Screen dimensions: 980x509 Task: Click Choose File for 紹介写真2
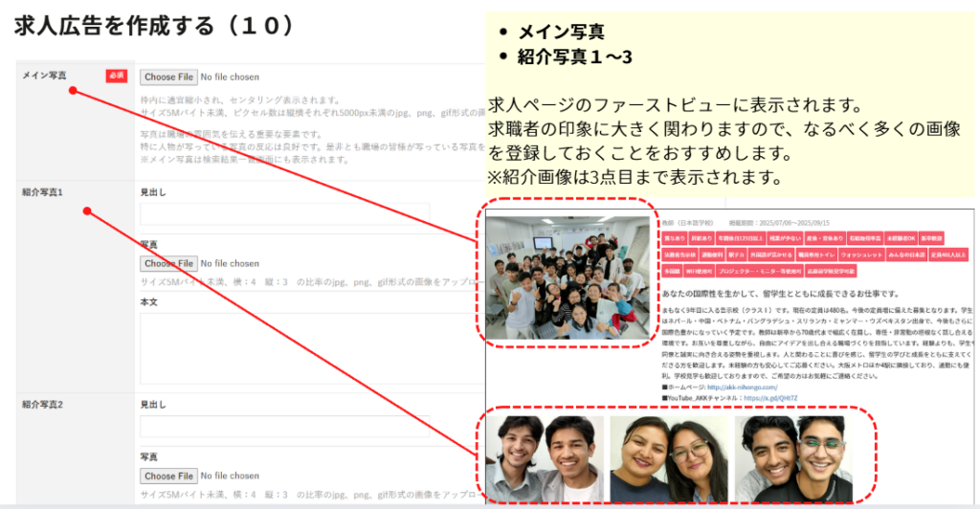168,476
